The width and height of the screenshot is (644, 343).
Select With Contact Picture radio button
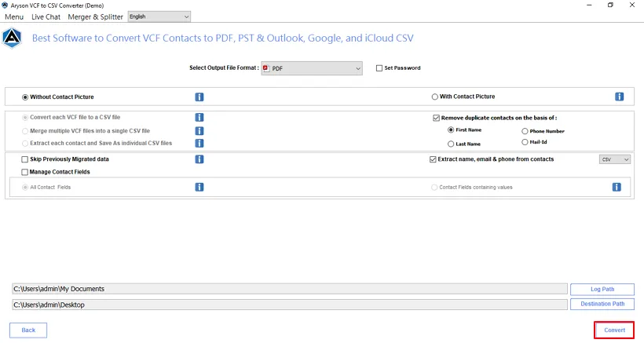point(434,97)
